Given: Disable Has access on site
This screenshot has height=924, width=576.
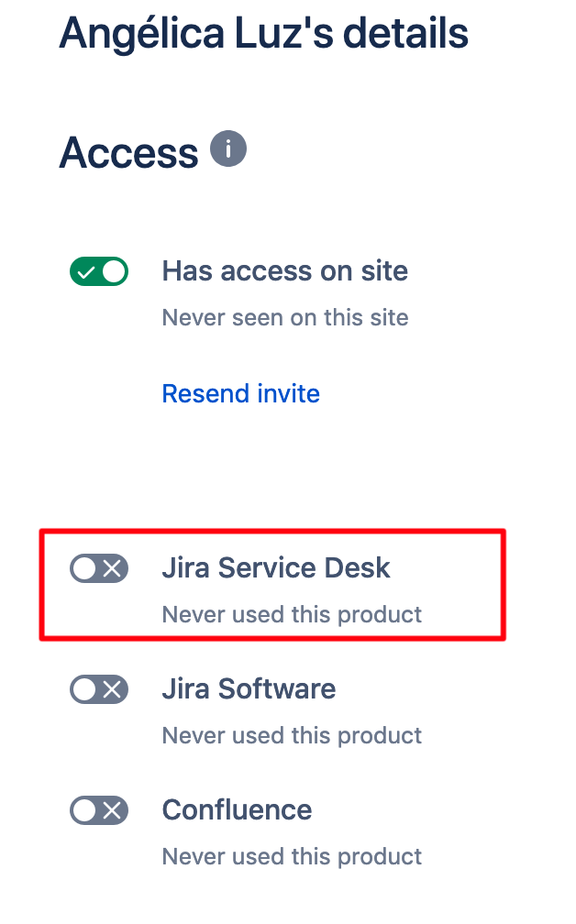Looking at the screenshot, I should click(x=99, y=271).
